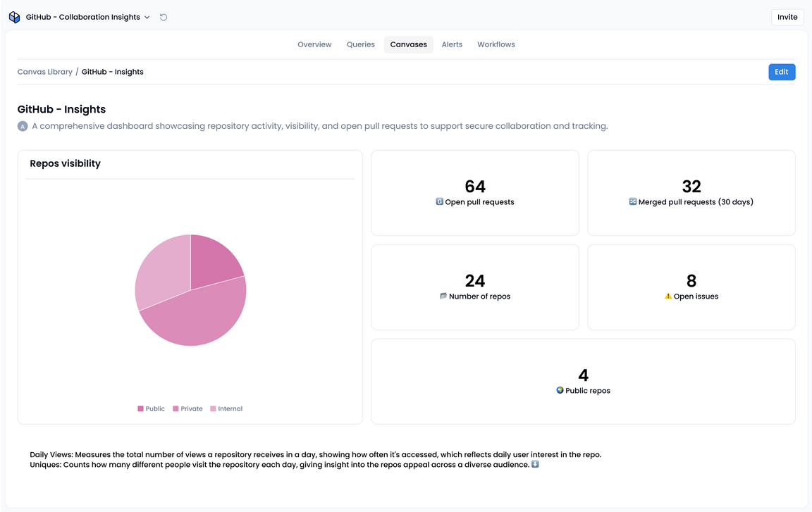Screen dimensions: 812x512
Task: Switch to the Overview tab
Action: pyautogui.click(x=314, y=44)
